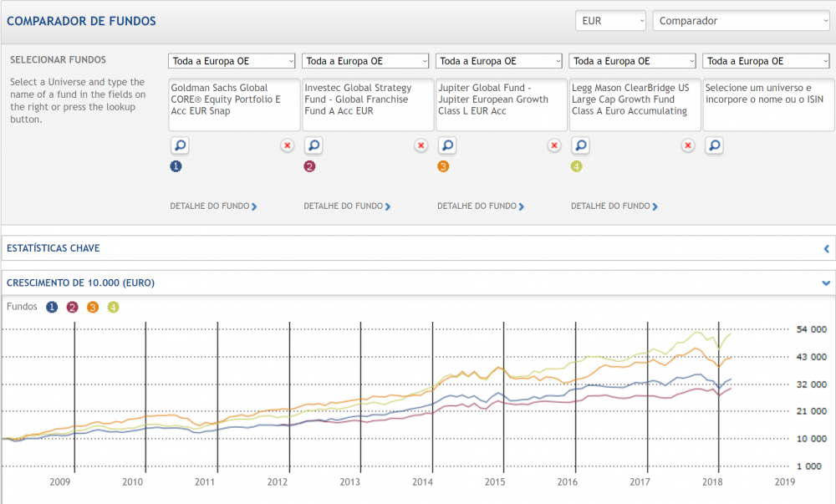Toggle fund 2 crimson legend marker in chart

pos(73,307)
